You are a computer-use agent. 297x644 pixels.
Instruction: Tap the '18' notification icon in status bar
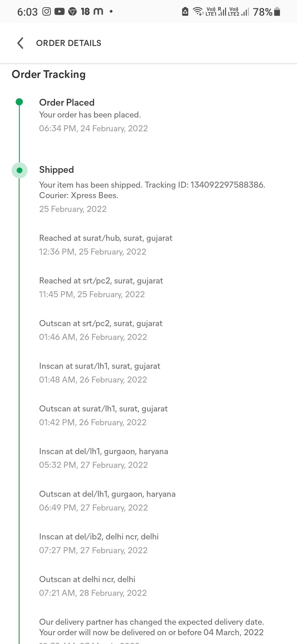click(x=85, y=12)
